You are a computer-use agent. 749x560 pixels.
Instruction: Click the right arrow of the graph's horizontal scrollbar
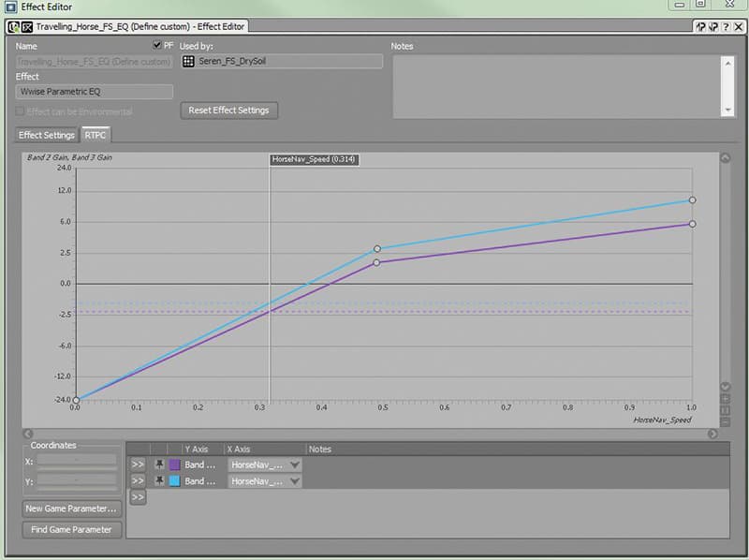tap(712, 434)
